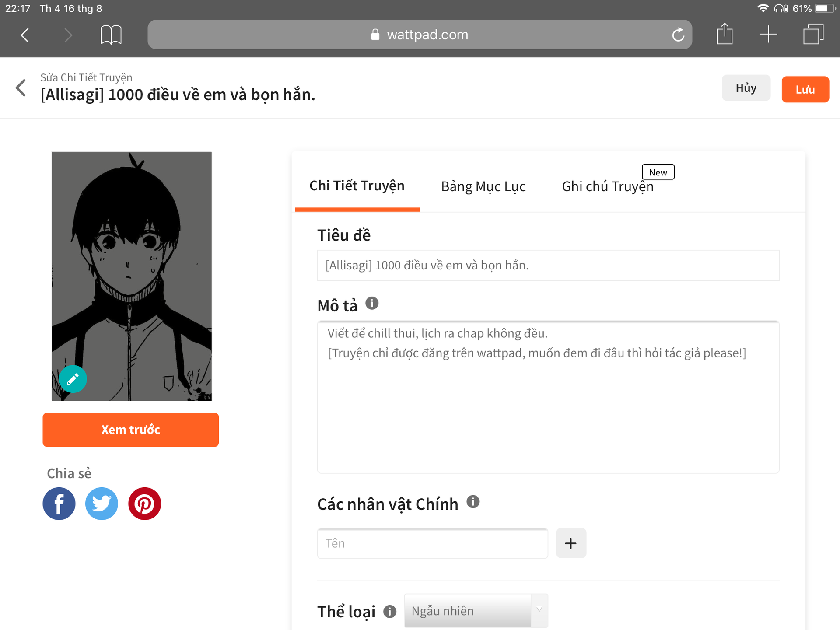
Task: Open the Thể loại genre dropdown
Action: pyautogui.click(x=476, y=611)
